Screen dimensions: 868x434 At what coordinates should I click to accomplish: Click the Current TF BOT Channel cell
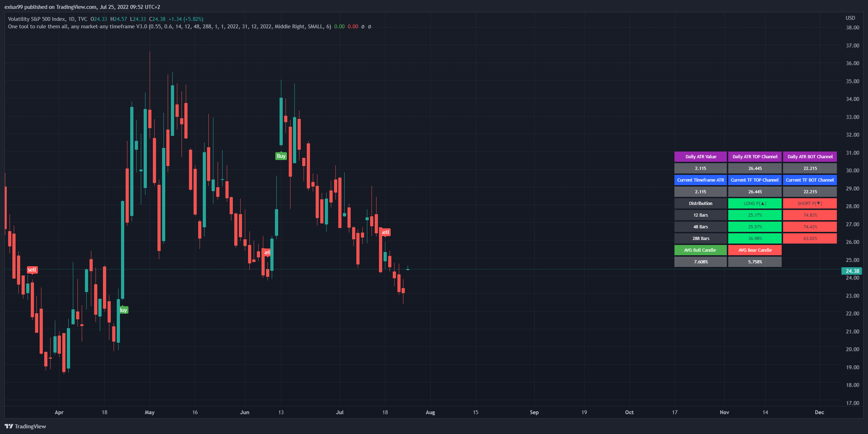point(810,180)
